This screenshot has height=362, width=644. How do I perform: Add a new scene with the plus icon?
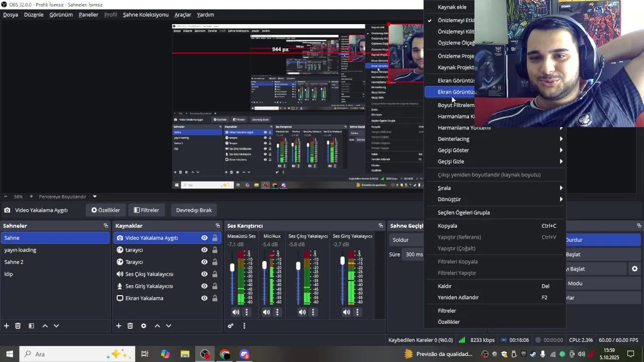(7, 326)
